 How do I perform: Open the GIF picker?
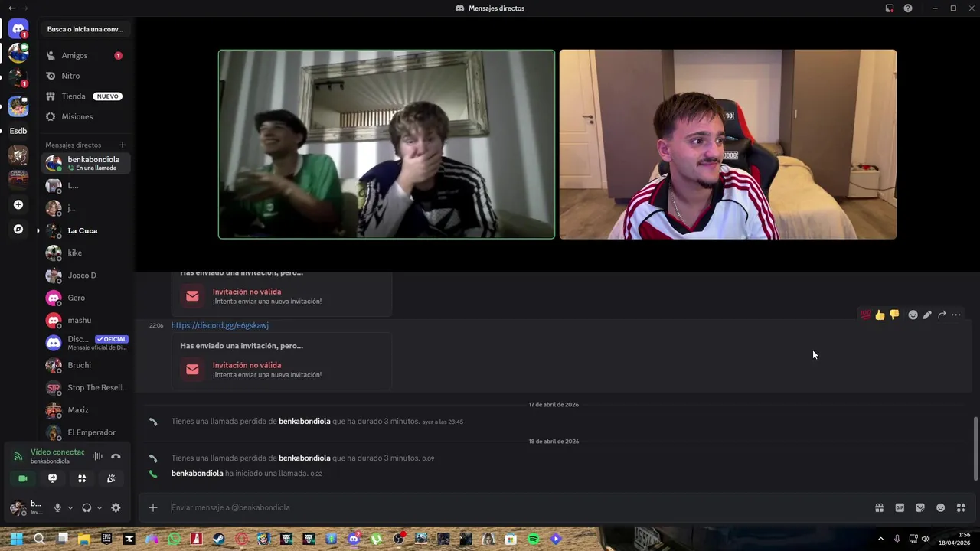click(900, 507)
